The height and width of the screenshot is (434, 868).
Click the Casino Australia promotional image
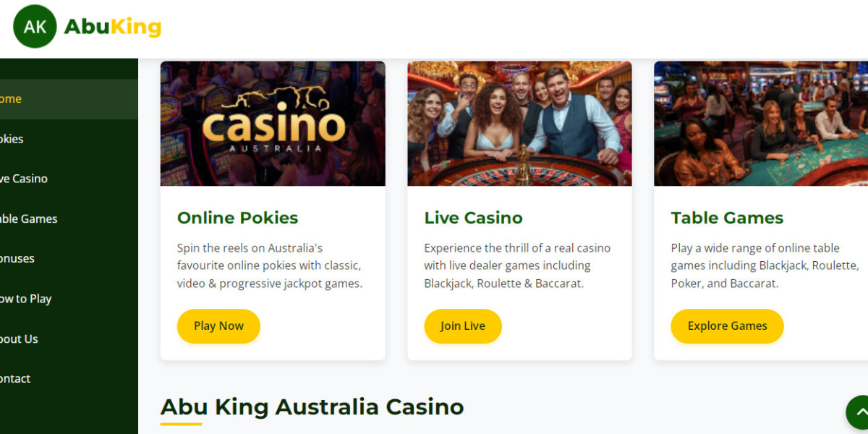[x=273, y=123]
